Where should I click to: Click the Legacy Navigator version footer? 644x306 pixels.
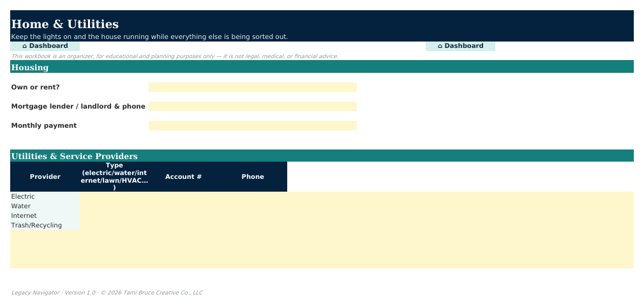[x=107, y=293]
